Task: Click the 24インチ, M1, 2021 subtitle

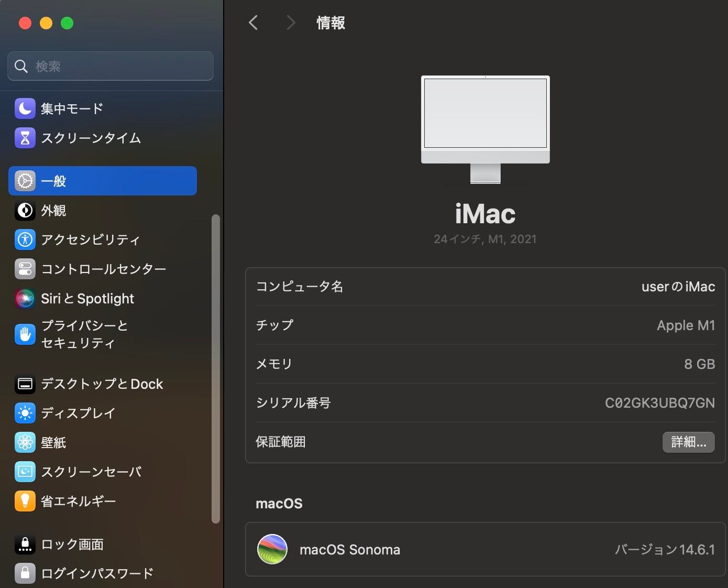Action: click(x=485, y=239)
